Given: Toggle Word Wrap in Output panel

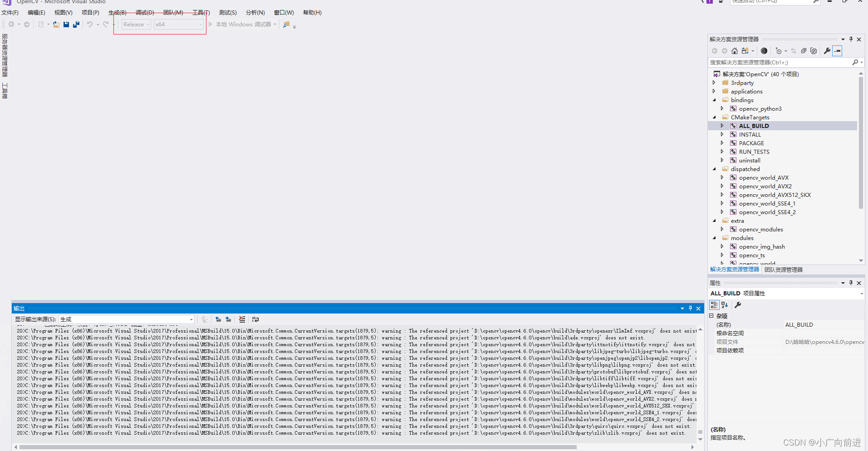Looking at the screenshot, I should tap(255, 319).
